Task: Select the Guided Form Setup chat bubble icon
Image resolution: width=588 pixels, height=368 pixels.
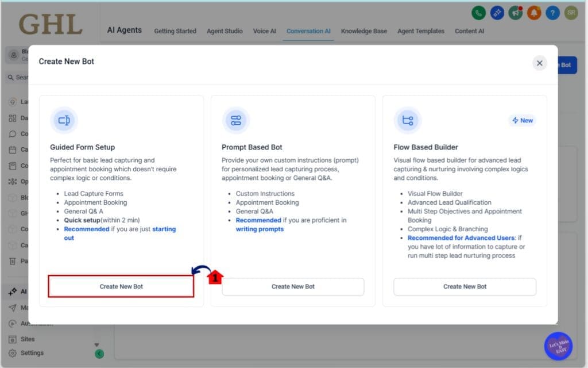Action: (64, 120)
